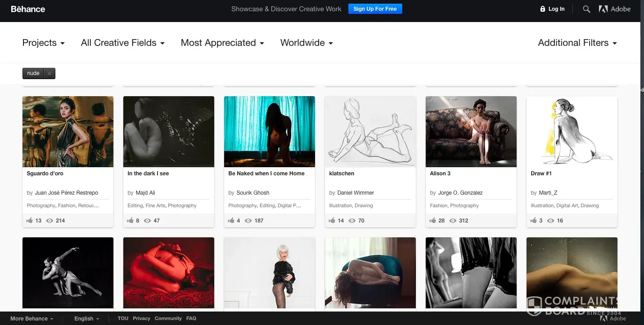Open Sguardo d'oro project title
644x325 pixels.
[x=45, y=174]
